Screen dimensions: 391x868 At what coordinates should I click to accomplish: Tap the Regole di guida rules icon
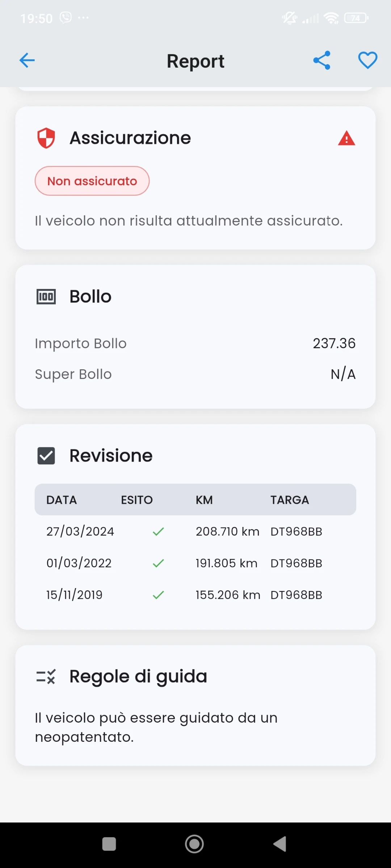click(46, 676)
